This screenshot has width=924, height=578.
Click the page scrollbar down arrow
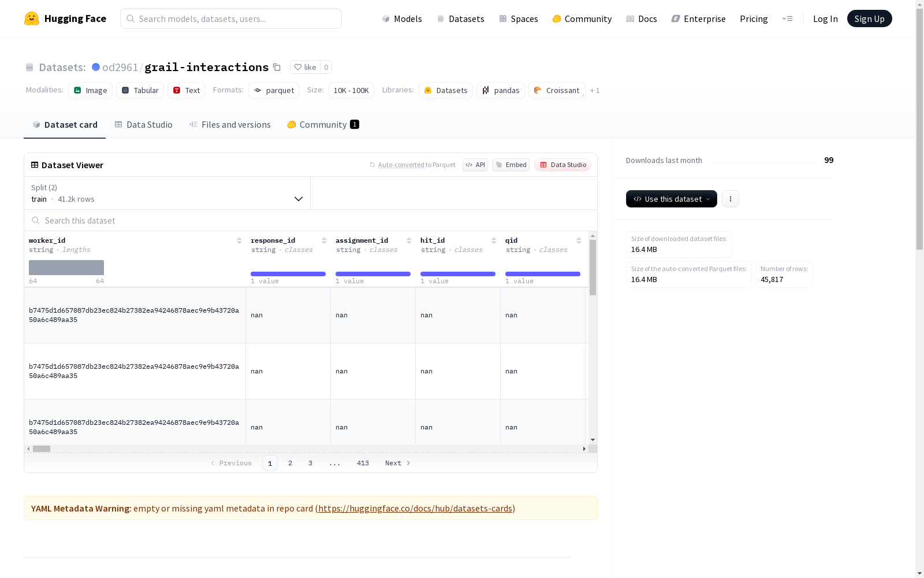click(919, 573)
